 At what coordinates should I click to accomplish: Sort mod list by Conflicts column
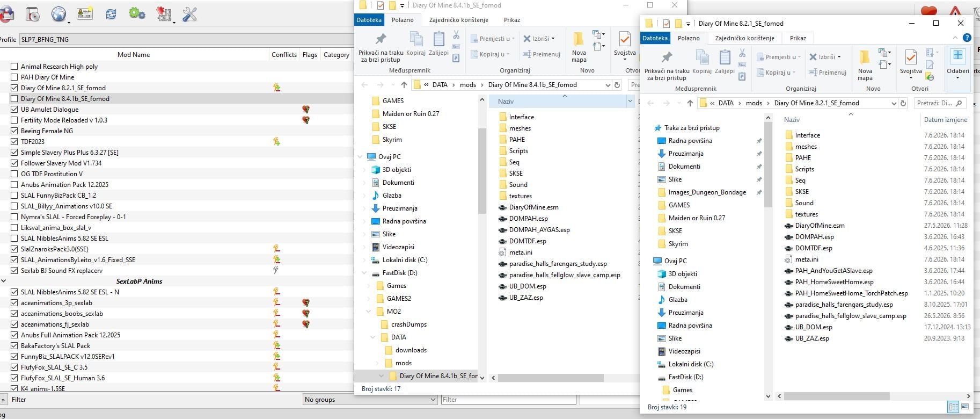click(284, 54)
